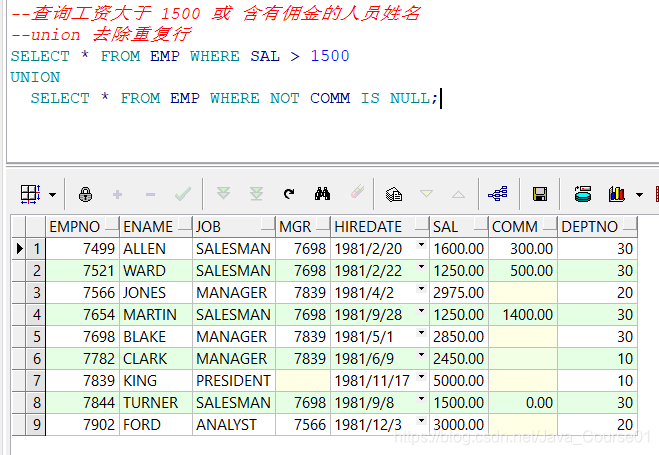Click the FORD name cell
The height and width of the screenshot is (455, 659).
[156, 424]
